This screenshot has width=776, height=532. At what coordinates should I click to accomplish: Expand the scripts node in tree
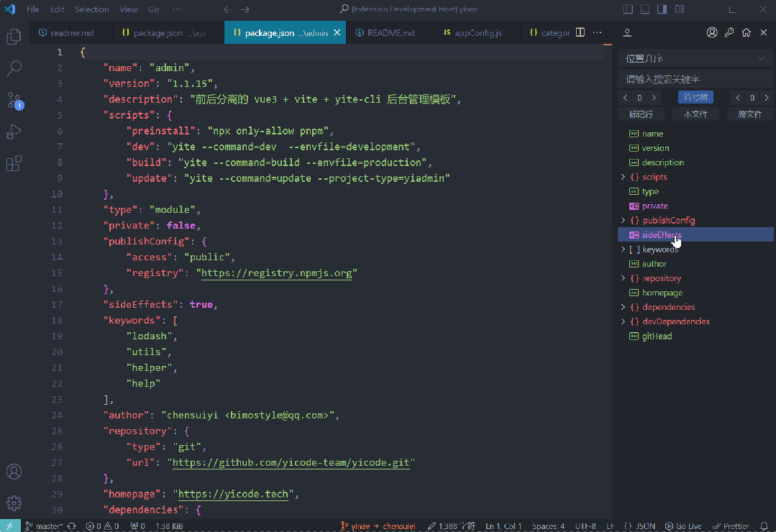point(623,177)
